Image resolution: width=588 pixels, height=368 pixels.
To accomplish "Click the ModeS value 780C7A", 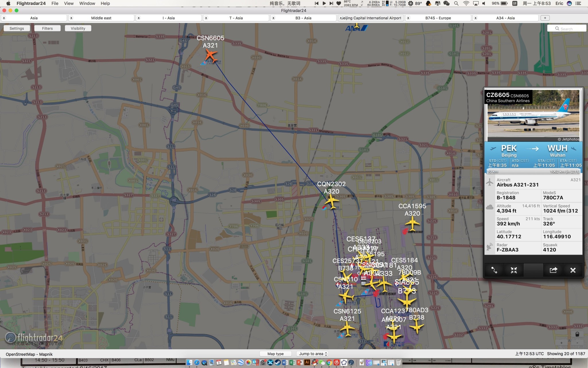I will (553, 198).
